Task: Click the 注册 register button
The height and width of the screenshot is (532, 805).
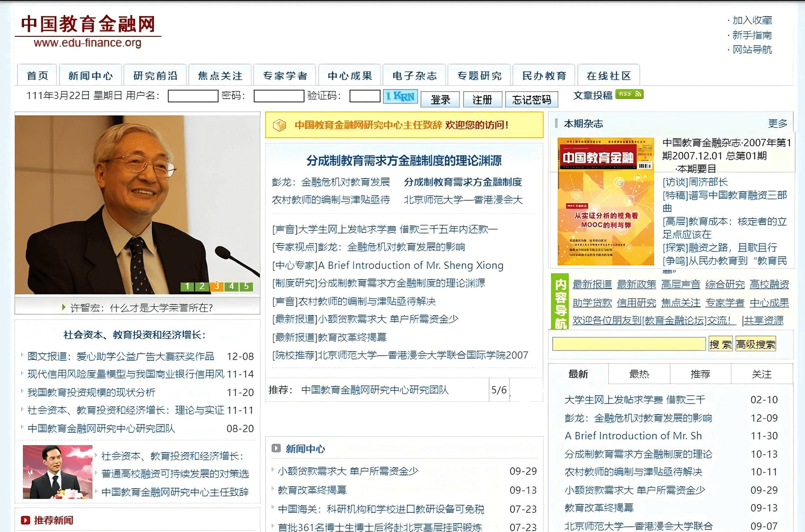Action: tap(483, 100)
